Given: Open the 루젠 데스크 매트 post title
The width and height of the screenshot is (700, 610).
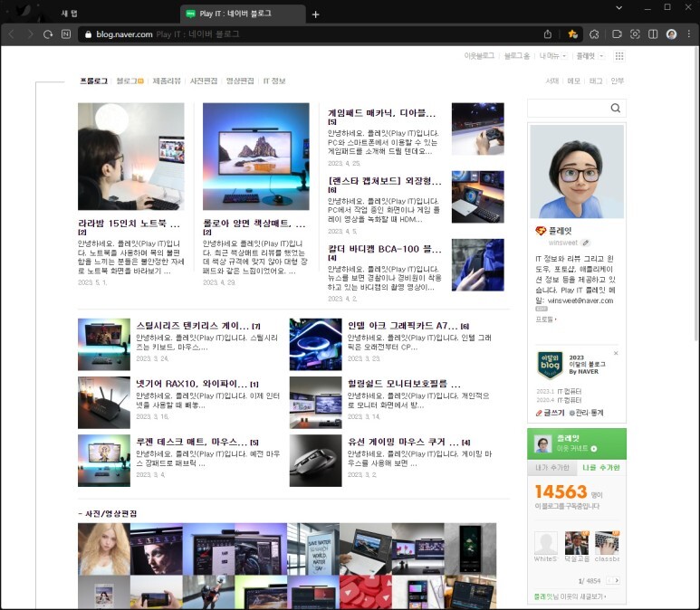Looking at the screenshot, I should pos(191,442).
